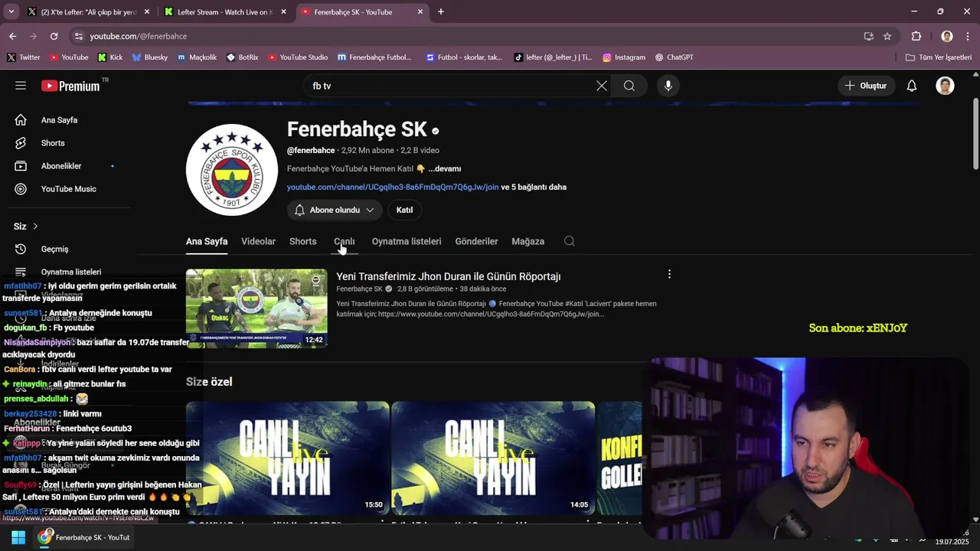Image resolution: width=980 pixels, height=551 pixels.
Task: Close the Fenerbahçe SK YouTube tab
Action: (x=420, y=11)
